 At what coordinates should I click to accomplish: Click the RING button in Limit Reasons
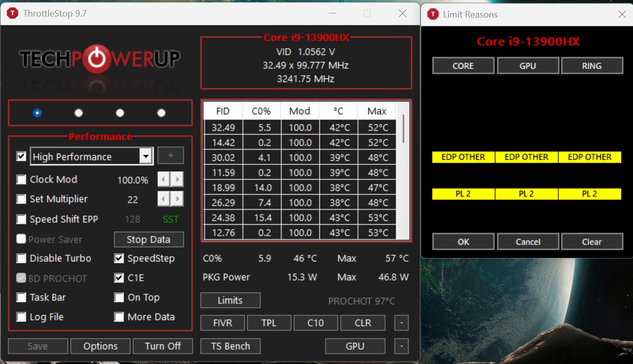[592, 66]
